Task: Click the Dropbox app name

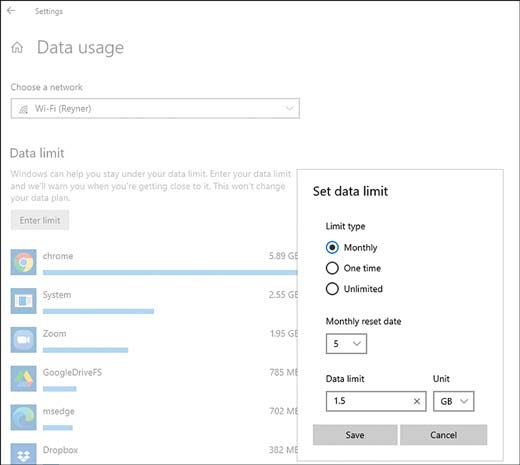Action: tap(60, 450)
